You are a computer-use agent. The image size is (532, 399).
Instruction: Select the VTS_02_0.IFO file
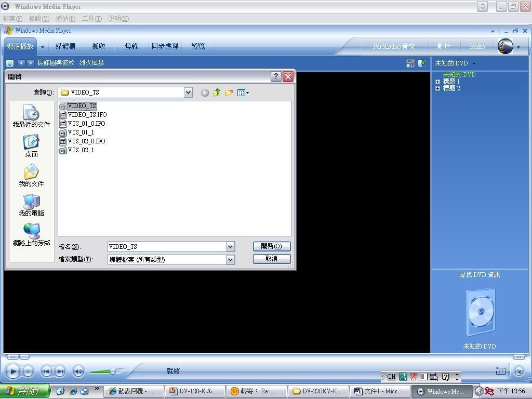click(82, 141)
